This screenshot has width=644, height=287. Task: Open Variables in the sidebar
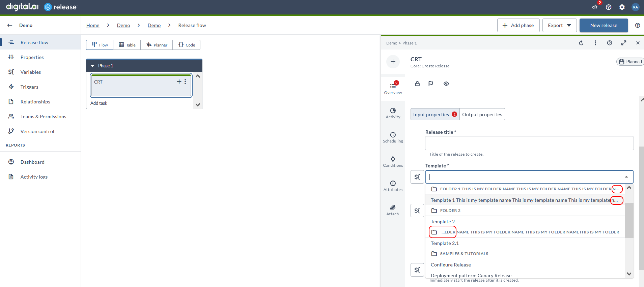[x=40, y=72]
